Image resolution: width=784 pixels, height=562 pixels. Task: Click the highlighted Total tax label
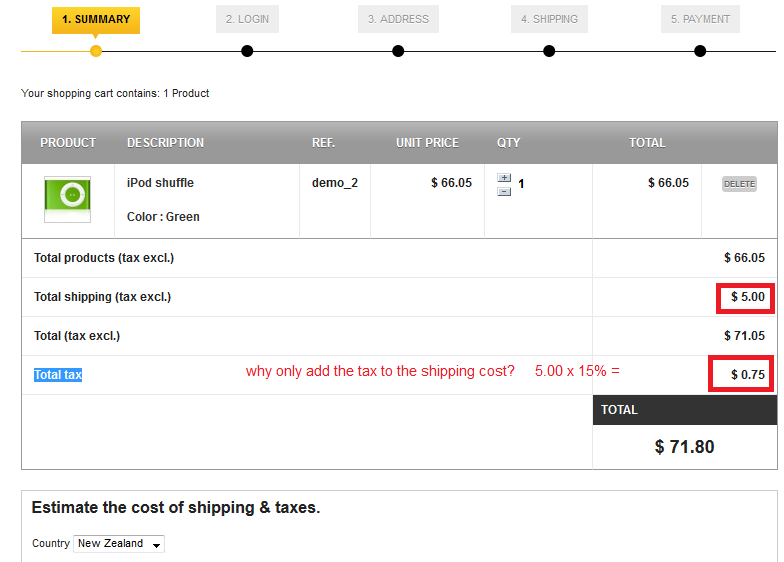point(58,375)
